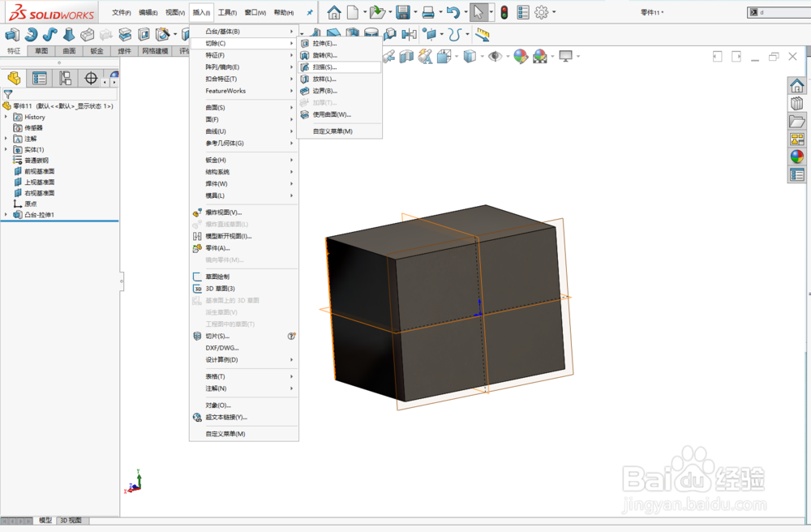
Task: Click the Apply Scene icon
Action: pyautogui.click(x=539, y=56)
